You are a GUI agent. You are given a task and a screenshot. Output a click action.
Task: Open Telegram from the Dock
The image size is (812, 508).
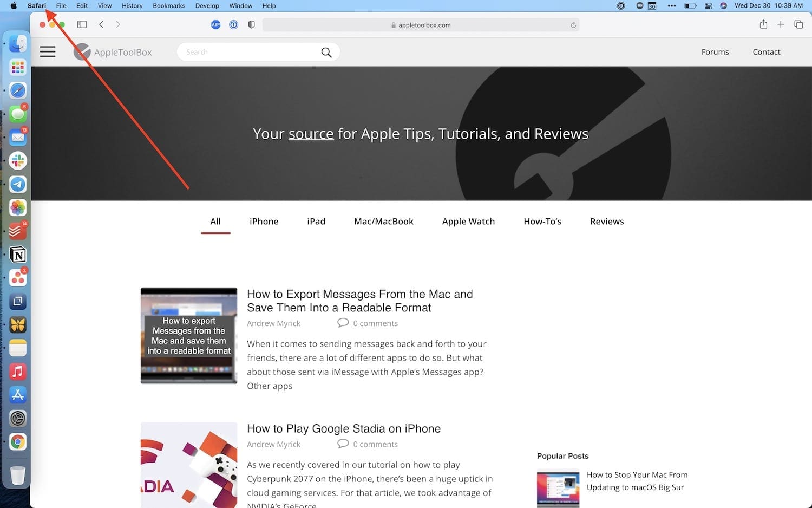click(18, 184)
